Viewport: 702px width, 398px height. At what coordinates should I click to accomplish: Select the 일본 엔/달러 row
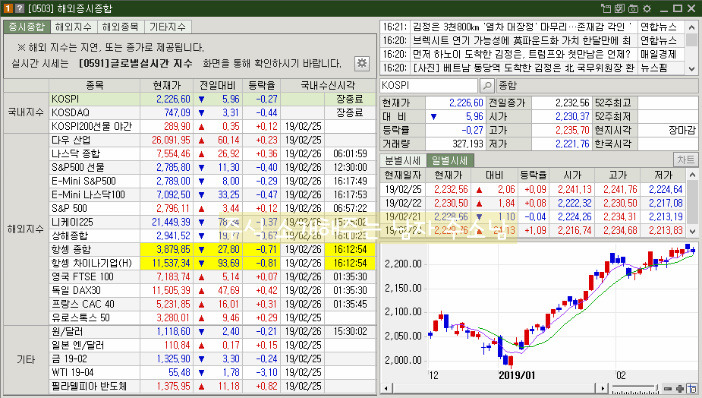pyautogui.click(x=212, y=345)
